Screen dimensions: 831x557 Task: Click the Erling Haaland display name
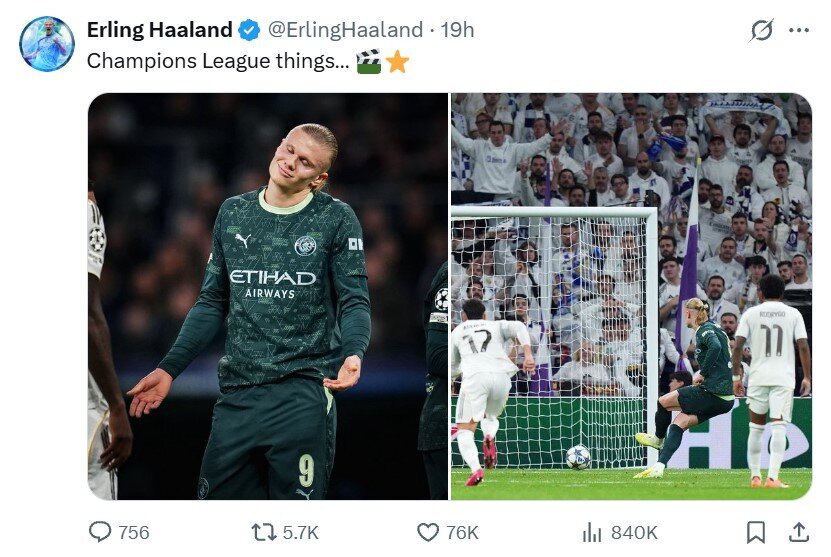[x=159, y=30]
